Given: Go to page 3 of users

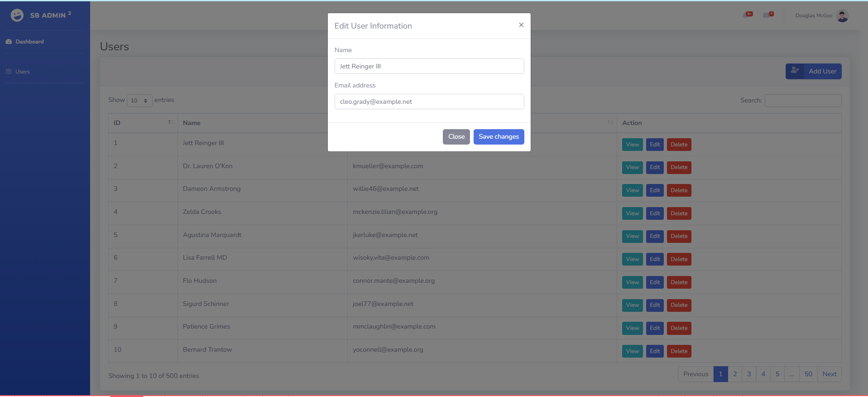Looking at the screenshot, I should [x=749, y=374].
